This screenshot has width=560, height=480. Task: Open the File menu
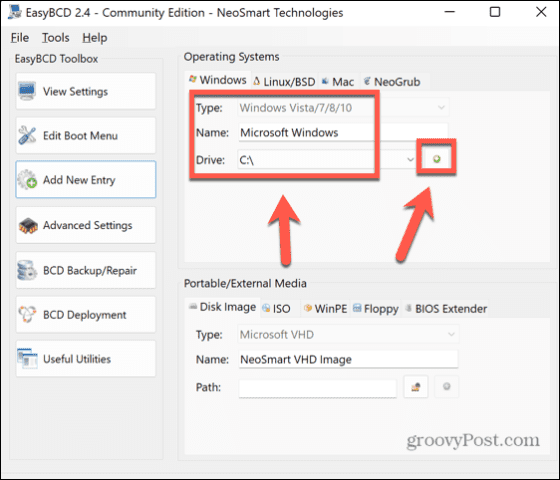click(20, 38)
